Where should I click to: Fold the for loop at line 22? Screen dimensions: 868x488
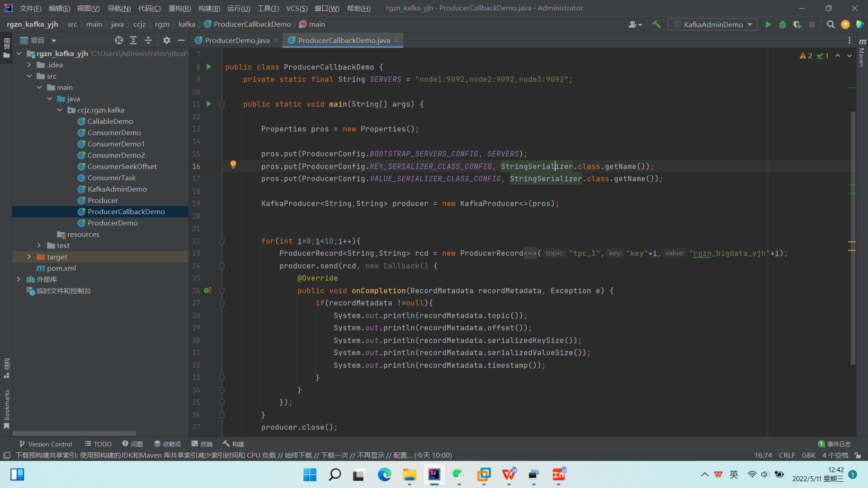[x=222, y=241]
